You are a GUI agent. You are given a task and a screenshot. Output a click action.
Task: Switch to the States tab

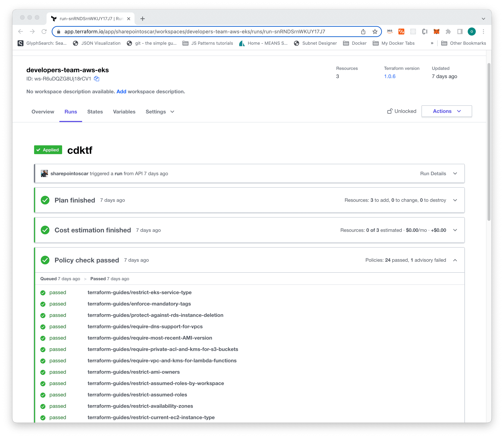95,112
